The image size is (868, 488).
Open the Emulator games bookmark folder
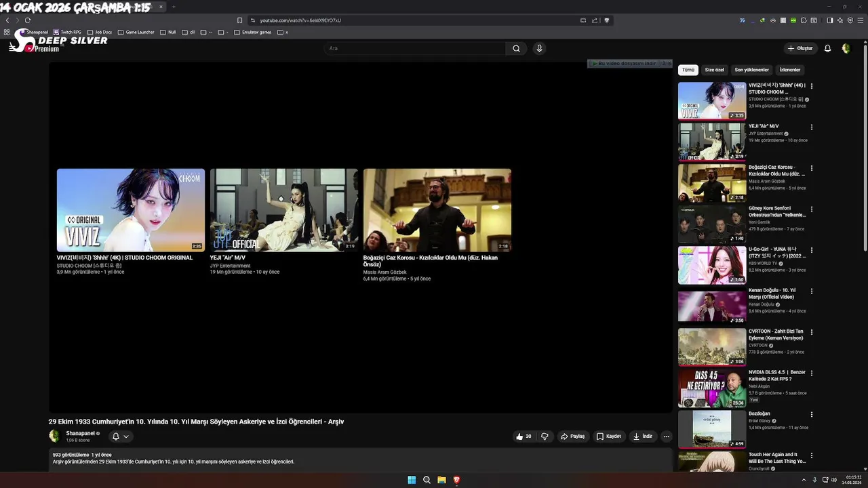[x=252, y=32]
